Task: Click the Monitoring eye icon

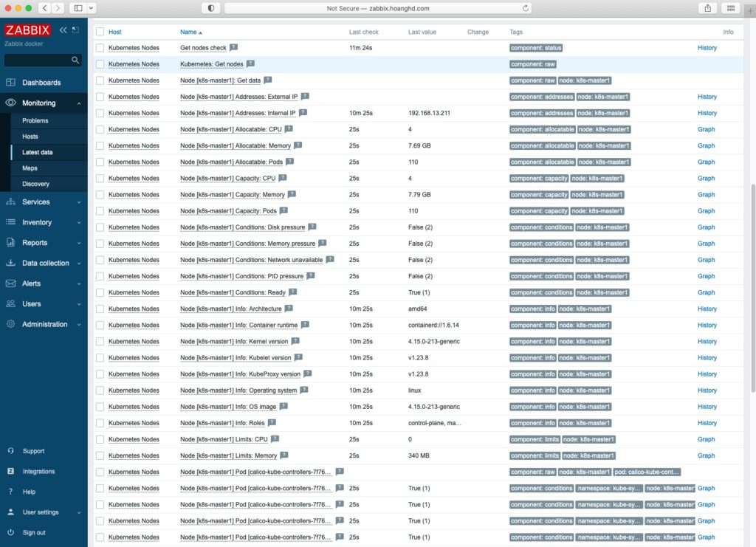Action: point(10,103)
